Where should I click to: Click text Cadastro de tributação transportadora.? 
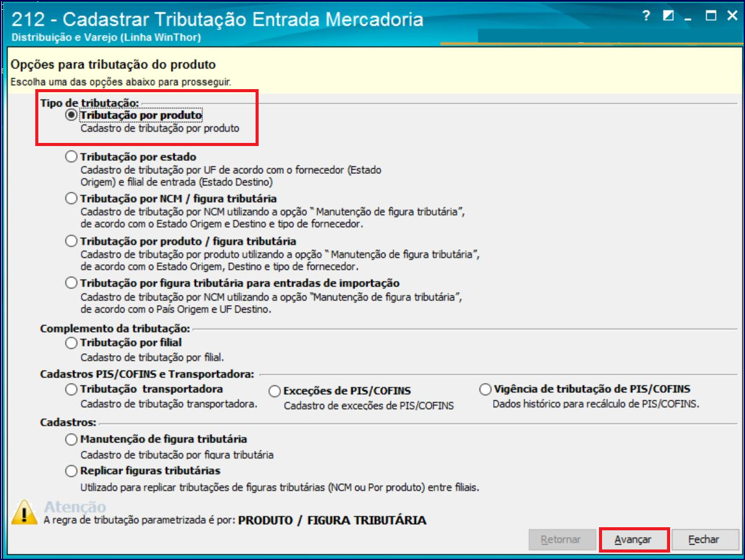[x=169, y=404]
